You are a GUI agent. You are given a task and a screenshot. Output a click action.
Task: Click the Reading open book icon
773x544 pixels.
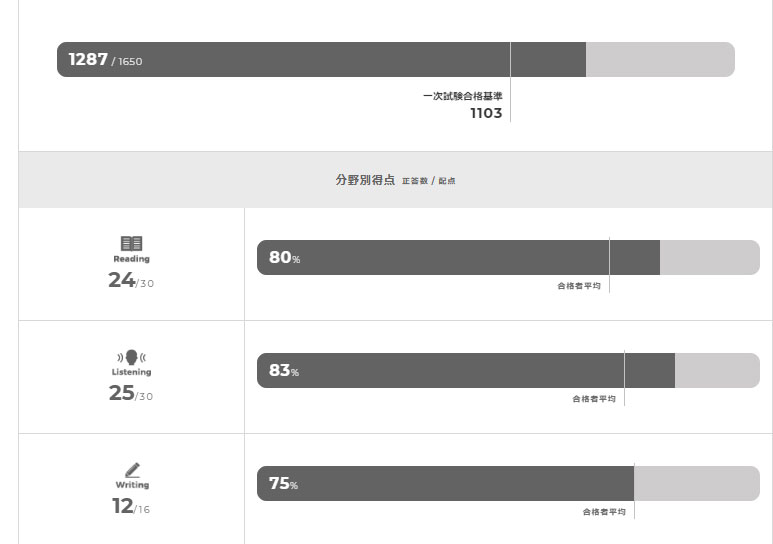click(x=131, y=243)
